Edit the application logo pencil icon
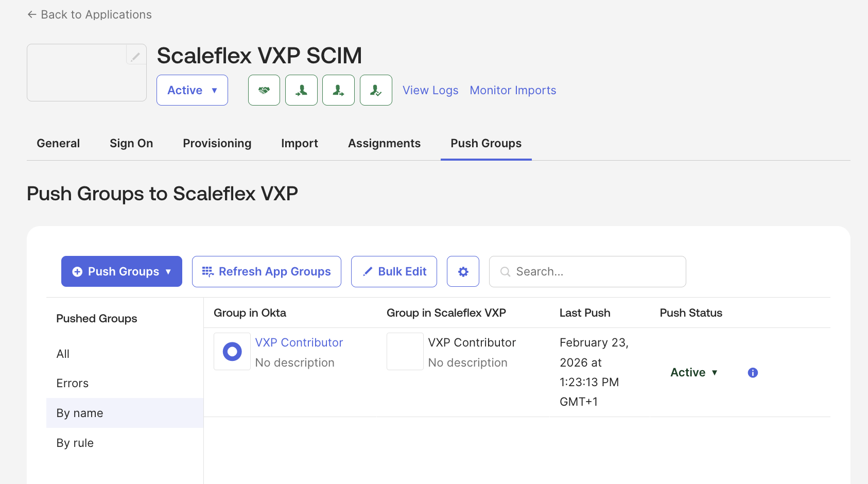 [x=135, y=56]
